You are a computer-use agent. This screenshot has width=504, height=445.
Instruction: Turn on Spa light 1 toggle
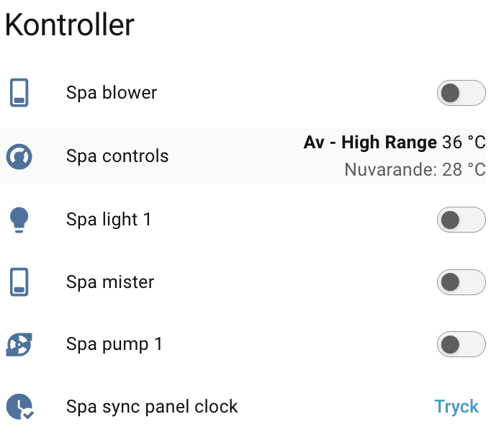tap(462, 220)
